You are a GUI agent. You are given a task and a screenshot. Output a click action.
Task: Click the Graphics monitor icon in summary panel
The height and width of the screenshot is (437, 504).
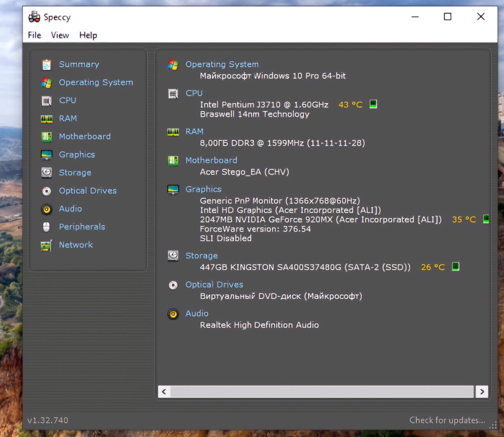tap(173, 189)
